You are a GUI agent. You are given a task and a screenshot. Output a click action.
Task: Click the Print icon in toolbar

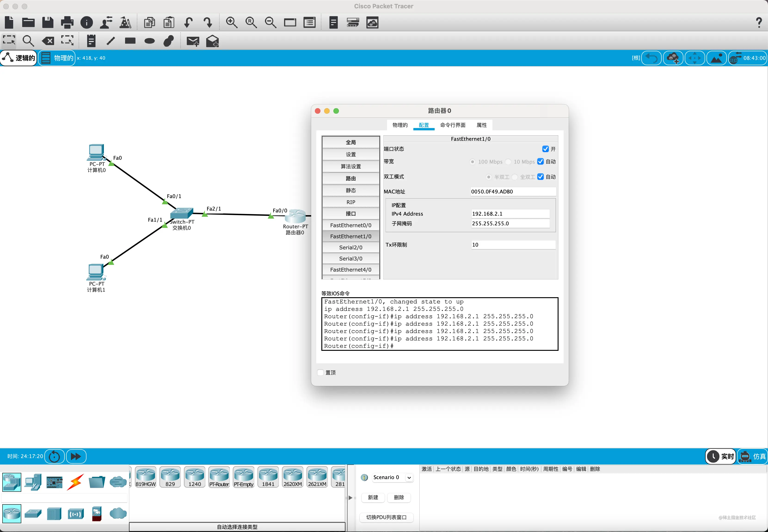pos(67,22)
